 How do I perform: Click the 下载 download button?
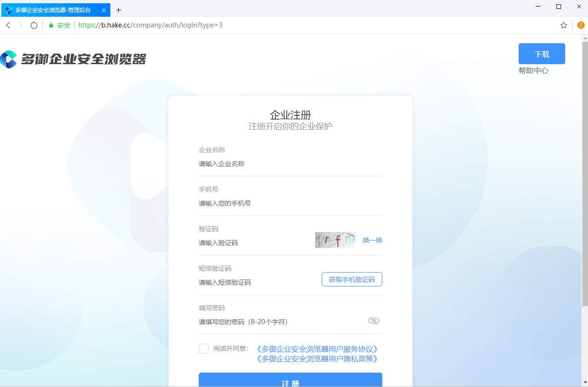[x=542, y=54]
